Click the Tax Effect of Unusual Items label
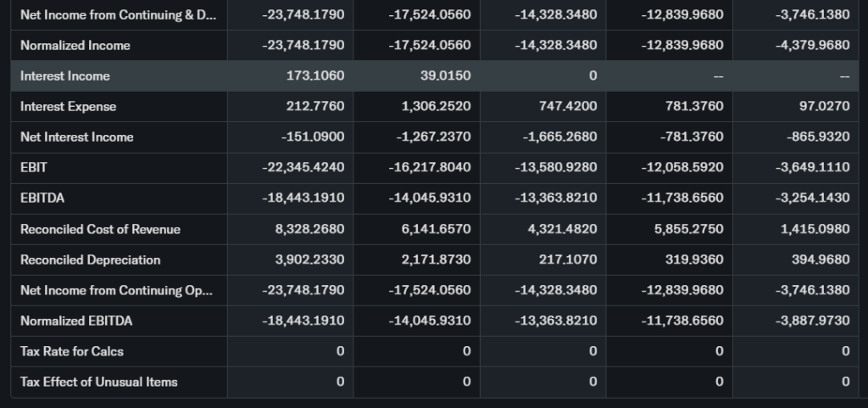This screenshot has height=408, width=868. pos(99,382)
